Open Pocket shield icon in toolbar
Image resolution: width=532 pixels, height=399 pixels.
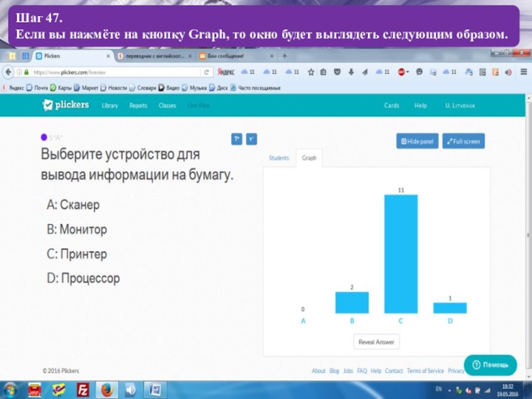337,72
